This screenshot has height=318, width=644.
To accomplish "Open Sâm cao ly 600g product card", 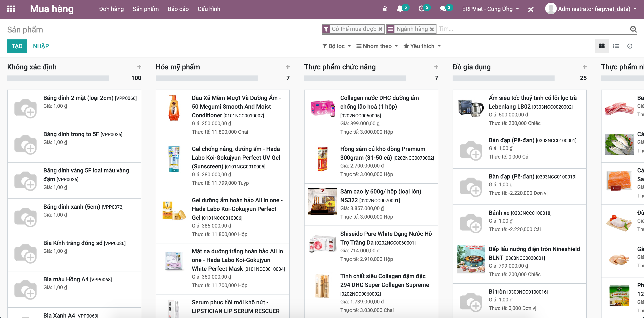I will pos(371,204).
